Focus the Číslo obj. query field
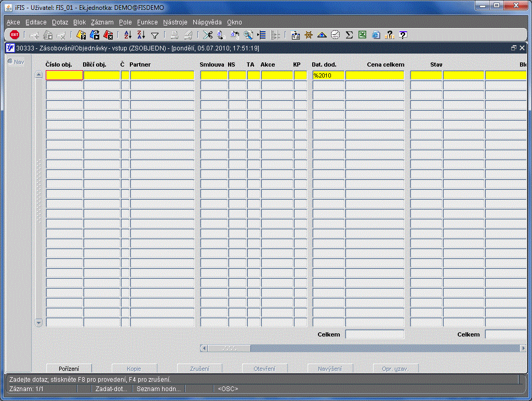Screen dimensions: 532x401 coord(64,75)
